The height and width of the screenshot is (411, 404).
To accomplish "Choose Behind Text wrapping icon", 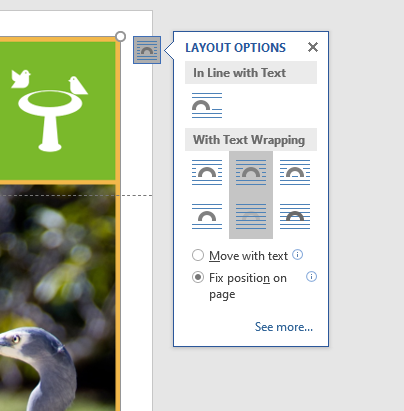I will [251, 217].
